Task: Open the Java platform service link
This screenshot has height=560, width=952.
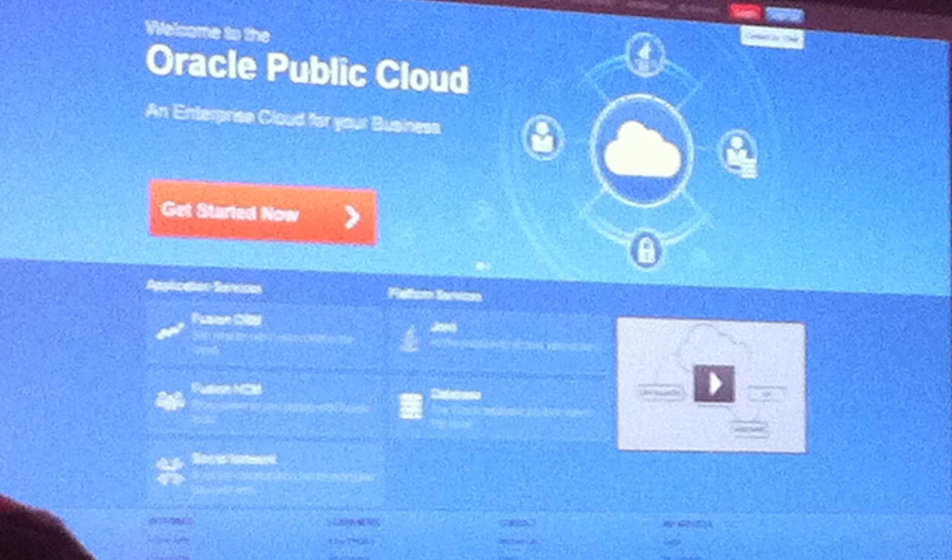Action: point(444,328)
